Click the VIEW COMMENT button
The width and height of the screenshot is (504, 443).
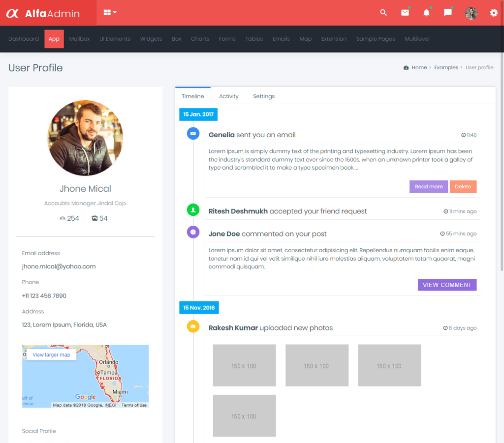point(447,285)
